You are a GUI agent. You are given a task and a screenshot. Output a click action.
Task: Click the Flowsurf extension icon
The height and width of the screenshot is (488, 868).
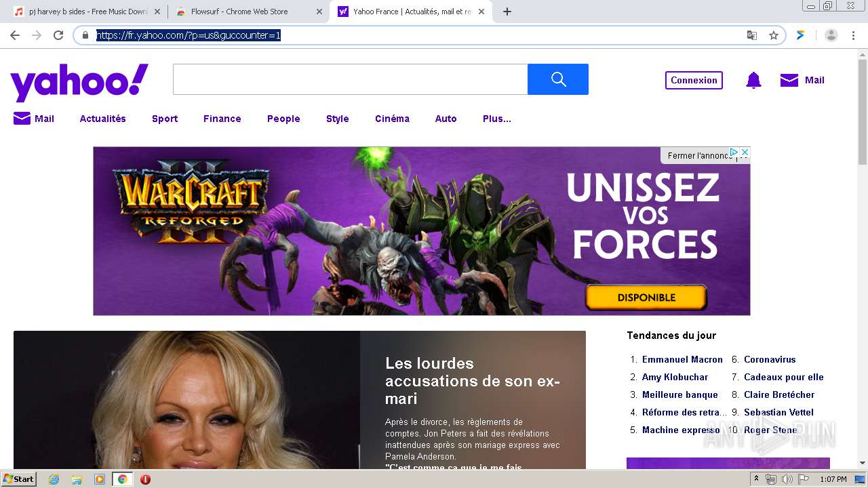pos(800,35)
